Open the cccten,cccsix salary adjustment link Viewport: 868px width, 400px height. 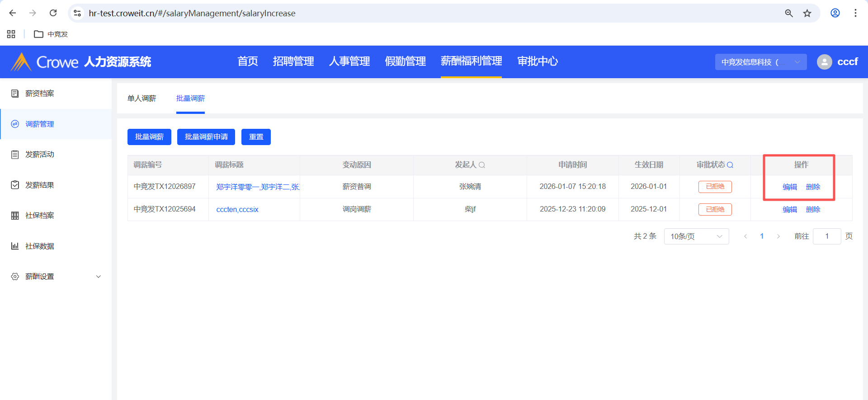(237, 210)
